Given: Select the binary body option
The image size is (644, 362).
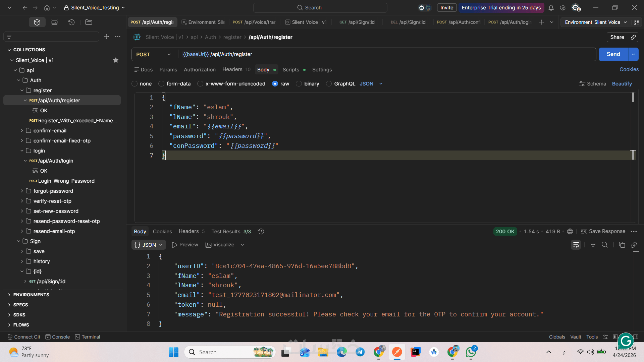Looking at the screenshot, I should pyautogui.click(x=299, y=84).
